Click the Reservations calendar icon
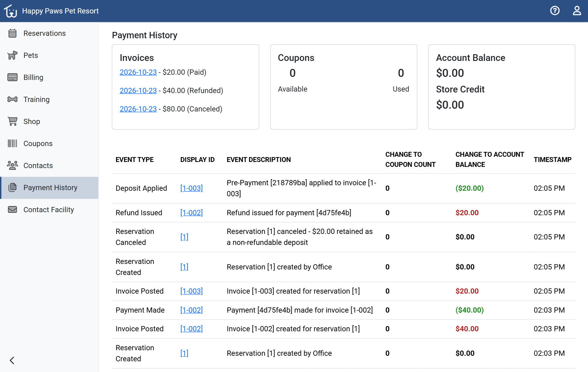This screenshot has width=588, height=372. (13, 33)
